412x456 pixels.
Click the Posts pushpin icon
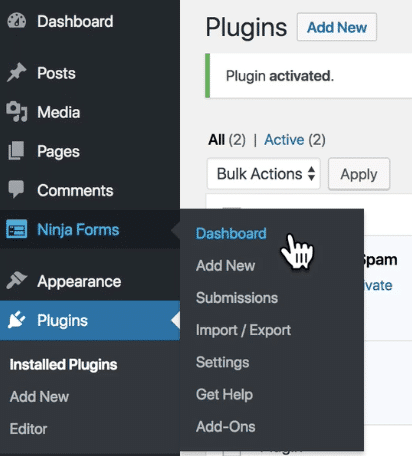[16, 72]
